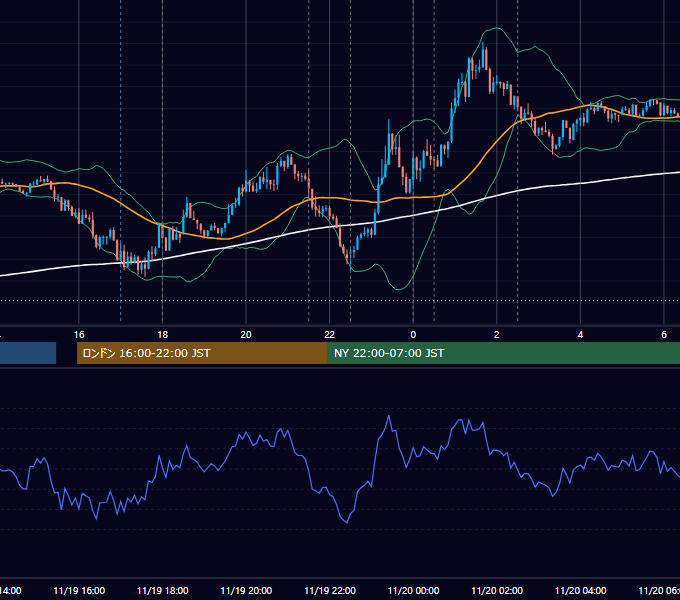Click the 11/19 22:00 date label

pos(330,590)
